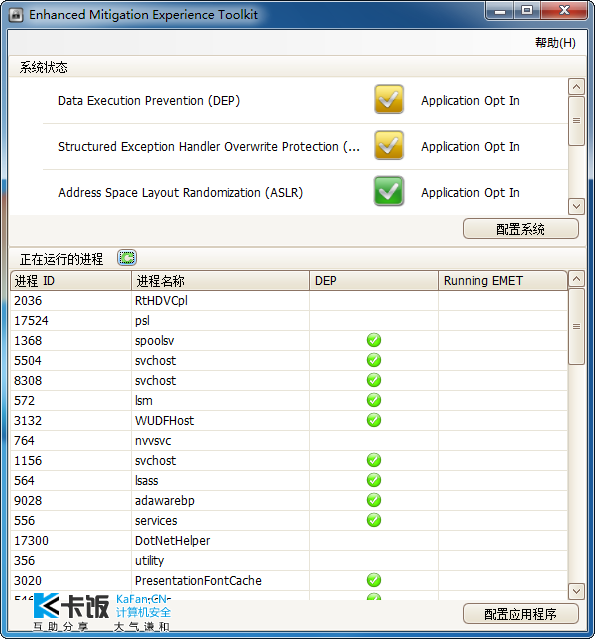Image resolution: width=595 pixels, height=639 pixels.
Task: Click the yellow SEHOP status check icon
Action: [389, 145]
